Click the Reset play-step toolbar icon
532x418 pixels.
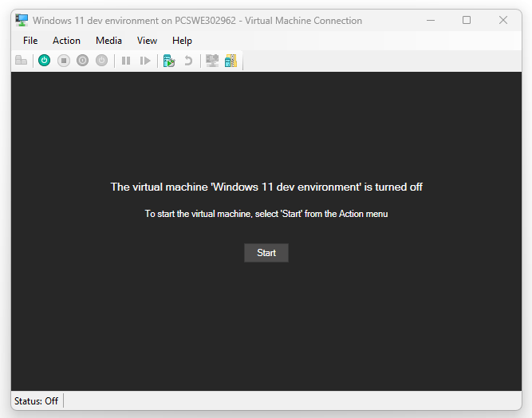[145, 61]
